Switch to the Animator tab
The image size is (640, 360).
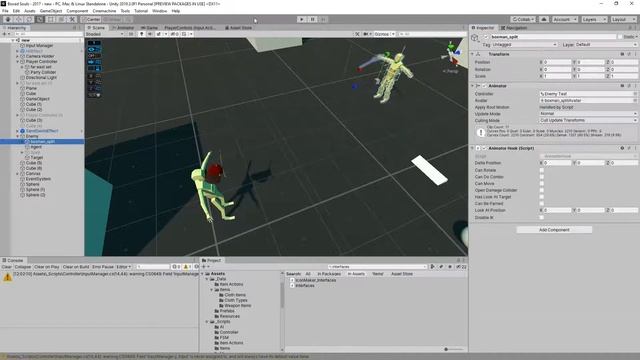(x=123, y=28)
